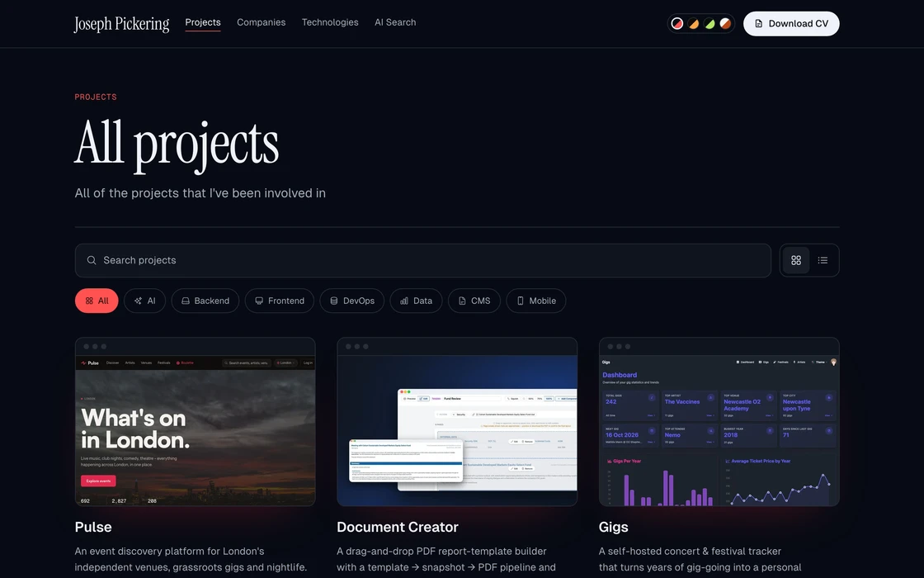Filter projects by CMS
The height and width of the screenshot is (578, 924).
(x=474, y=301)
